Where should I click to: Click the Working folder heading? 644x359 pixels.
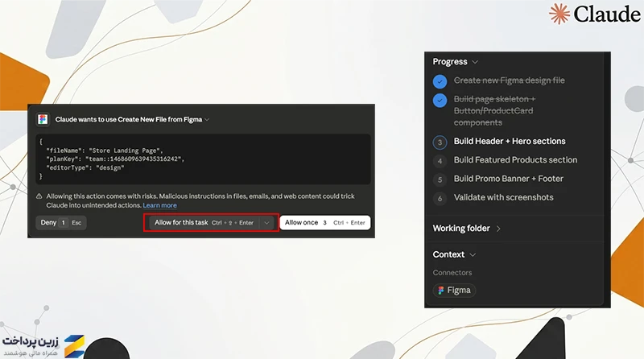(x=461, y=229)
